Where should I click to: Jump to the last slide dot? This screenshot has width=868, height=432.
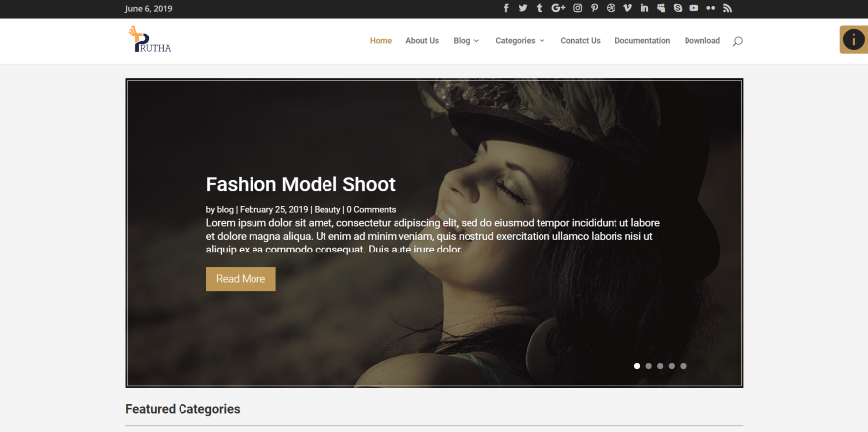[683, 366]
